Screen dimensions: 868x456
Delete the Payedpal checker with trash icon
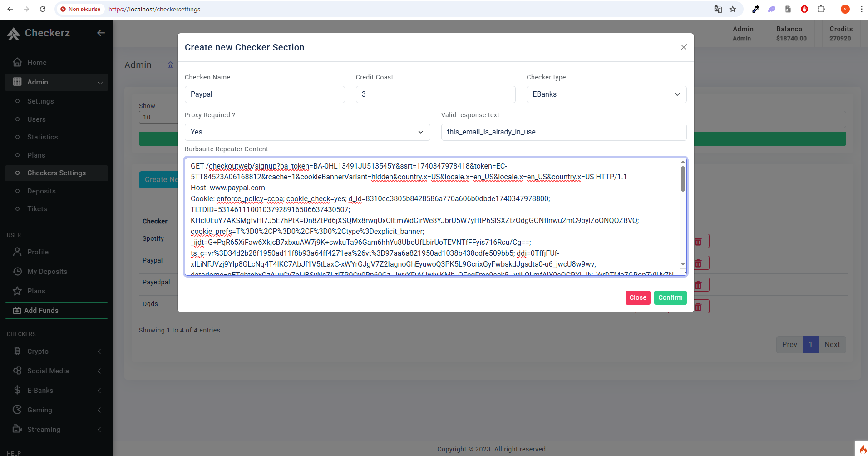pyautogui.click(x=698, y=285)
